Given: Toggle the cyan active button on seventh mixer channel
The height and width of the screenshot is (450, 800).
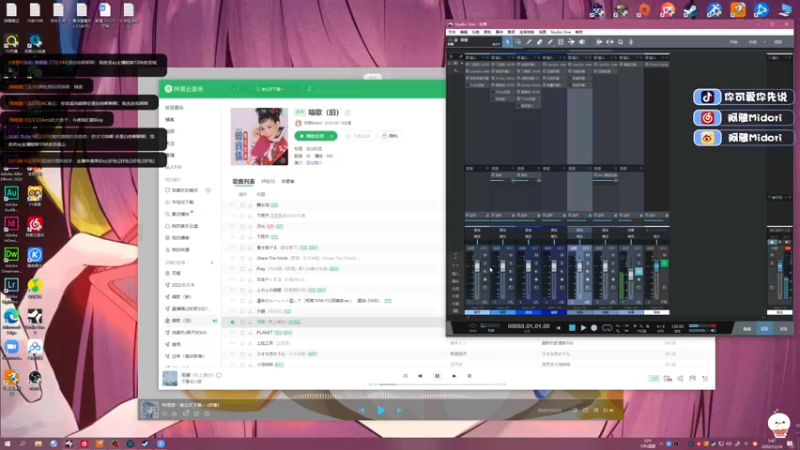Looking at the screenshot, I should click(x=639, y=271).
